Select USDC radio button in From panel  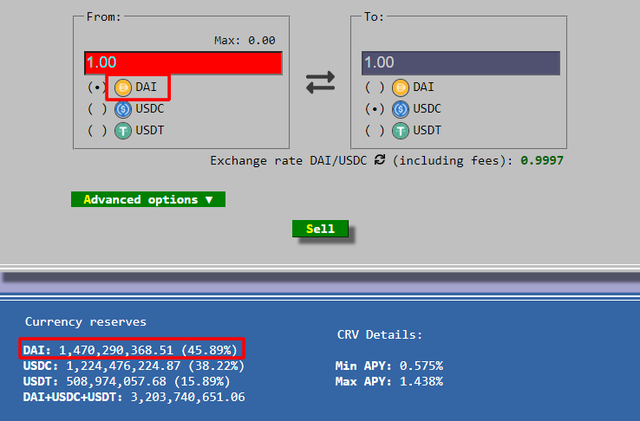pyautogui.click(x=97, y=109)
